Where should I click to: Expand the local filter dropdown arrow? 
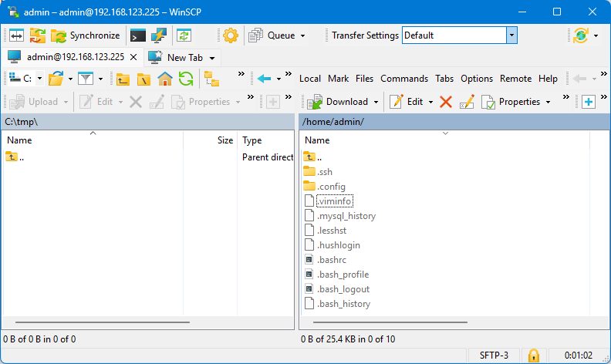[100, 79]
